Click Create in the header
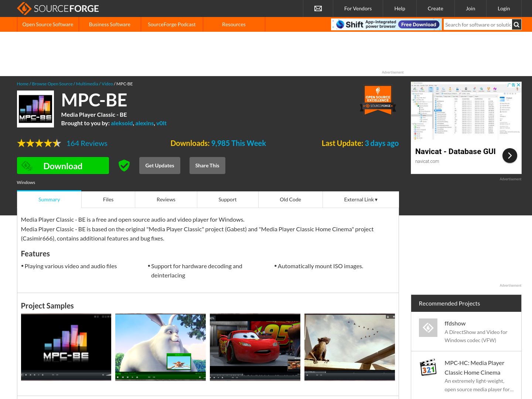532x399 pixels. tap(435, 8)
